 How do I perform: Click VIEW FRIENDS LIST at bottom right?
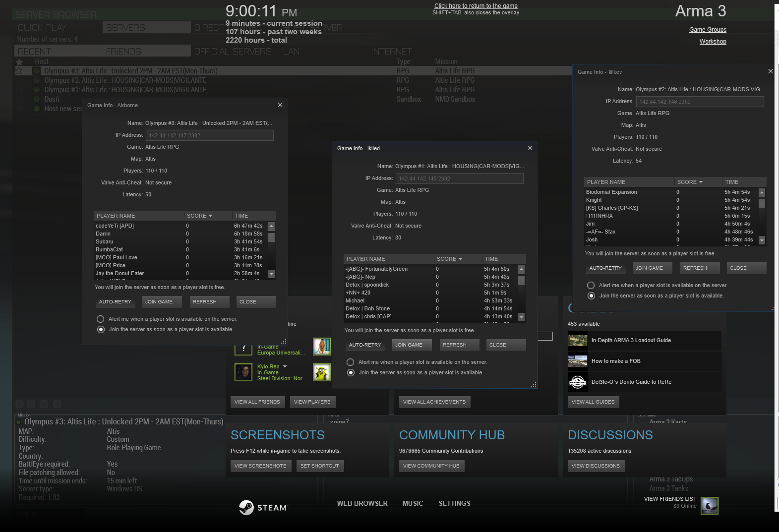tap(670, 499)
